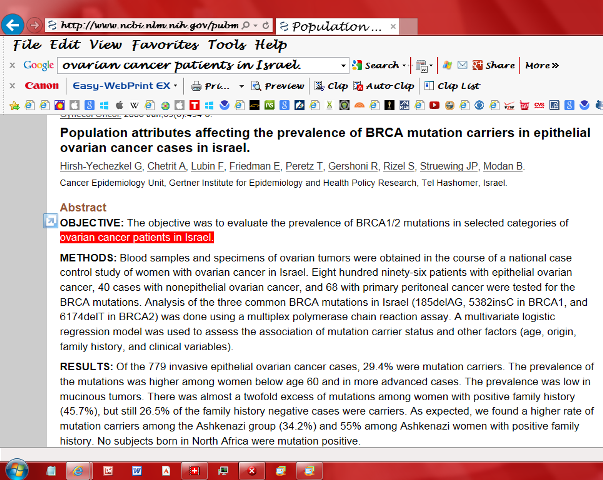Viewport: 603px width, 480px height.
Task: Click the Google toolbar Search button
Action: coord(376,65)
